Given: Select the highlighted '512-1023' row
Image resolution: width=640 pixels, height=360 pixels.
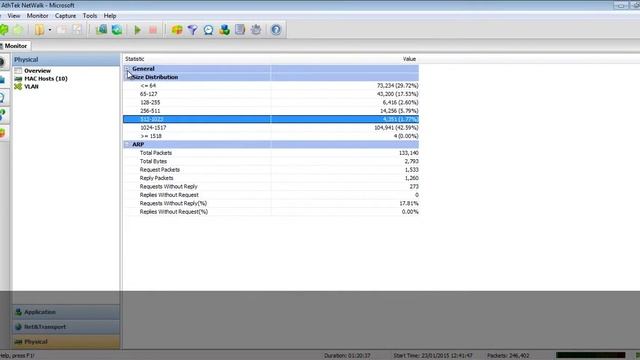Looking at the screenshot, I should 271,119.
